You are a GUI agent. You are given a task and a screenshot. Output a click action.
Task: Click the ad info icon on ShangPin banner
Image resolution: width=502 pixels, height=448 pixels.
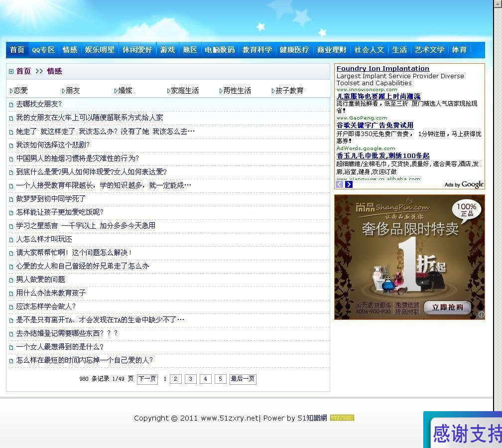click(481, 314)
